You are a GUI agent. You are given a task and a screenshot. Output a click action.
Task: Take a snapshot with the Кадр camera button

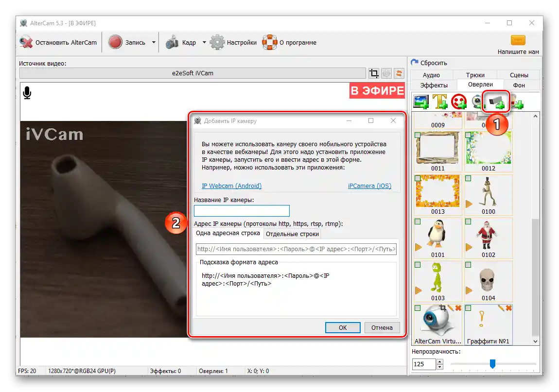coord(181,42)
